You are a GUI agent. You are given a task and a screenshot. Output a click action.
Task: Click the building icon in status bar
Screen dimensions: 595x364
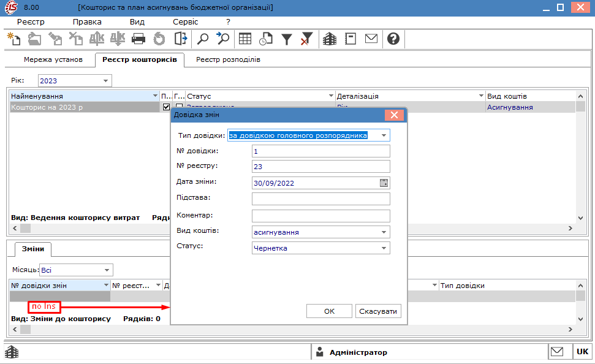(x=12, y=352)
